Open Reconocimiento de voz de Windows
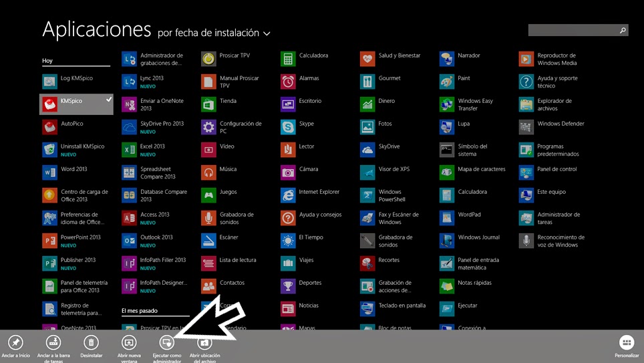 (552, 241)
